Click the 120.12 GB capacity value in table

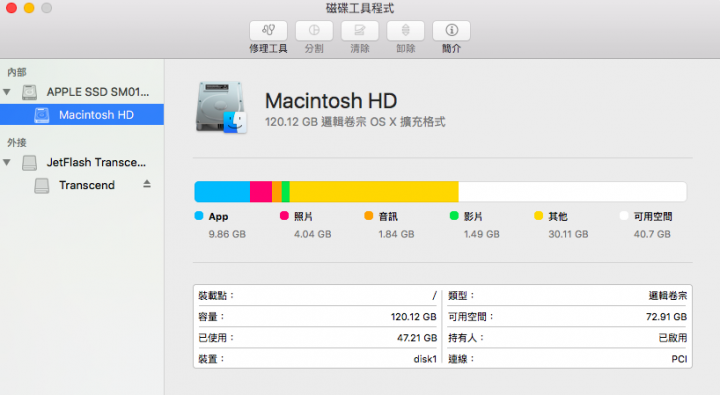[414, 317]
